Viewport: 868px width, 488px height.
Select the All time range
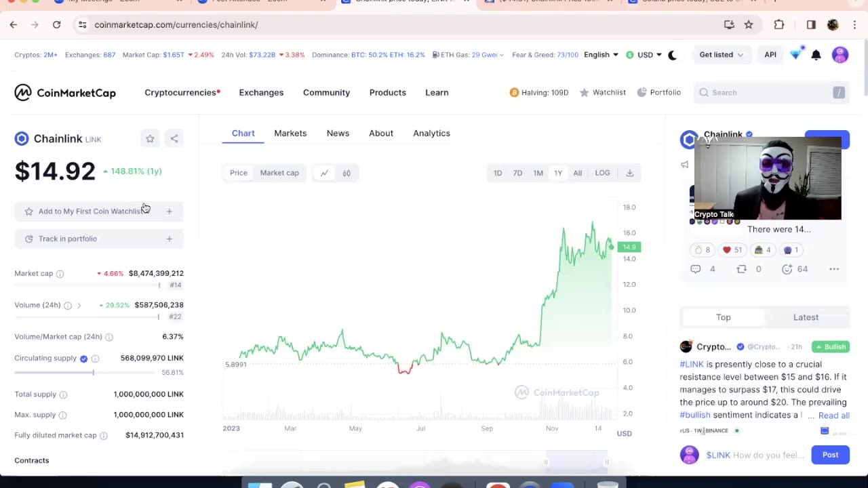[578, 173]
